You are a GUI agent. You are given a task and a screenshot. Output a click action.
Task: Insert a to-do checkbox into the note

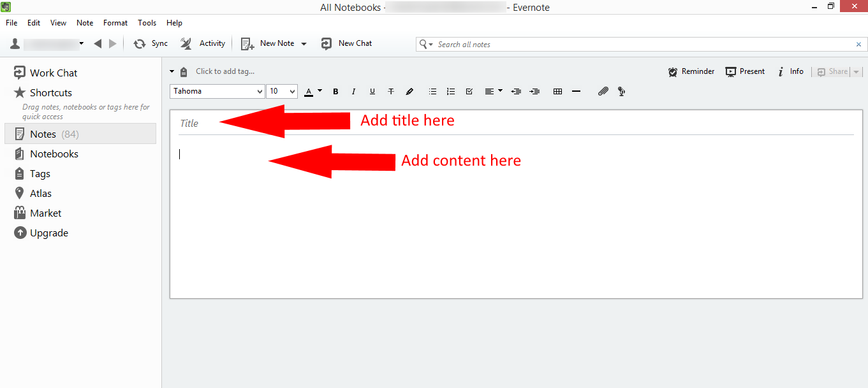tap(469, 91)
